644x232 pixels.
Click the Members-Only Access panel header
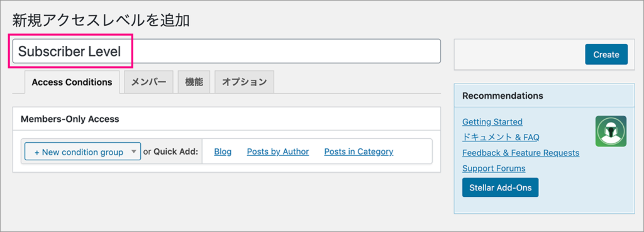[226, 119]
